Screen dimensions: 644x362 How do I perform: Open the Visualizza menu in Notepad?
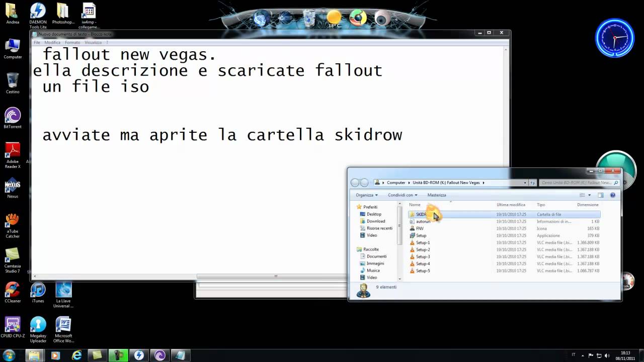(x=93, y=42)
